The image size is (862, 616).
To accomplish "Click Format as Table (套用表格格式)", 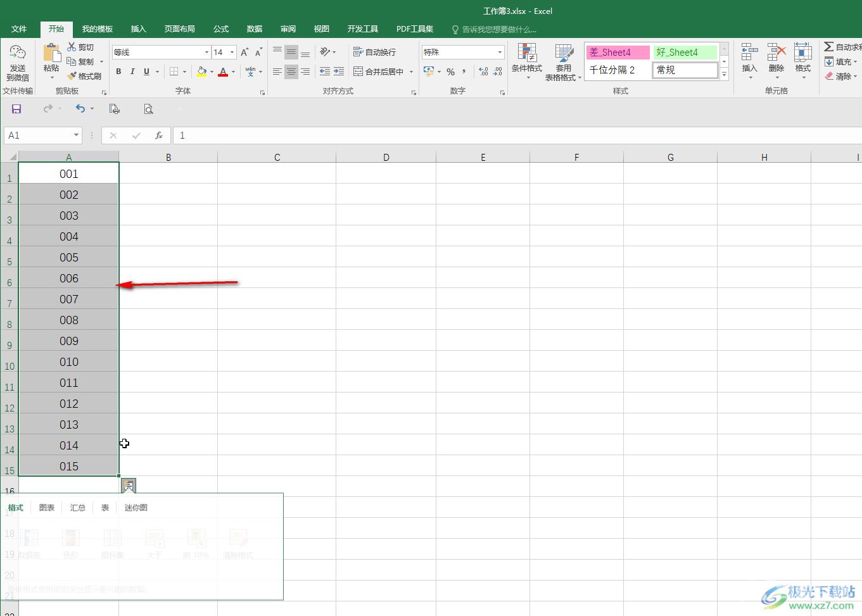I will click(x=563, y=62).
